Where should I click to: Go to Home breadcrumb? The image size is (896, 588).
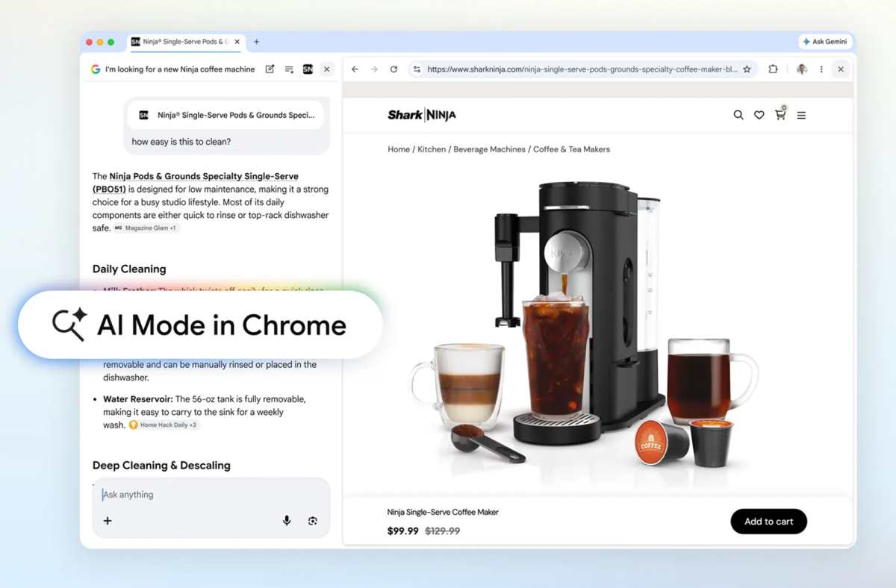tap(399, 149)
